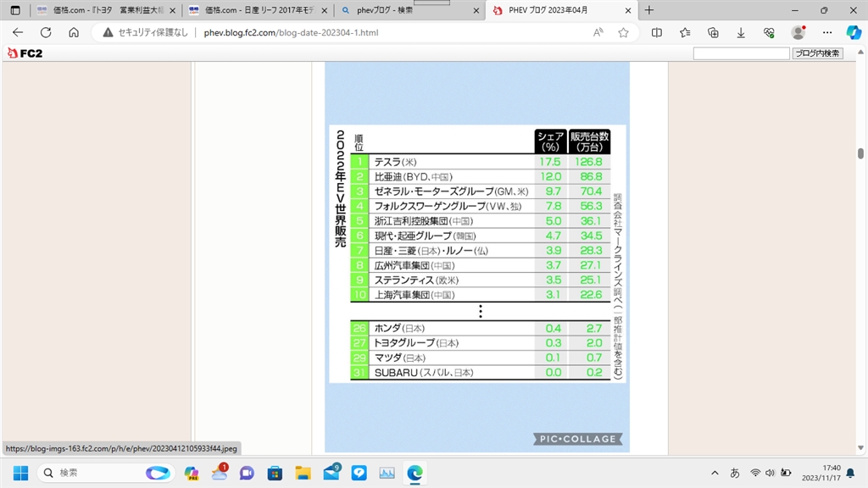Show the downloads panel

pyautogui.click(x=741, y=33)
